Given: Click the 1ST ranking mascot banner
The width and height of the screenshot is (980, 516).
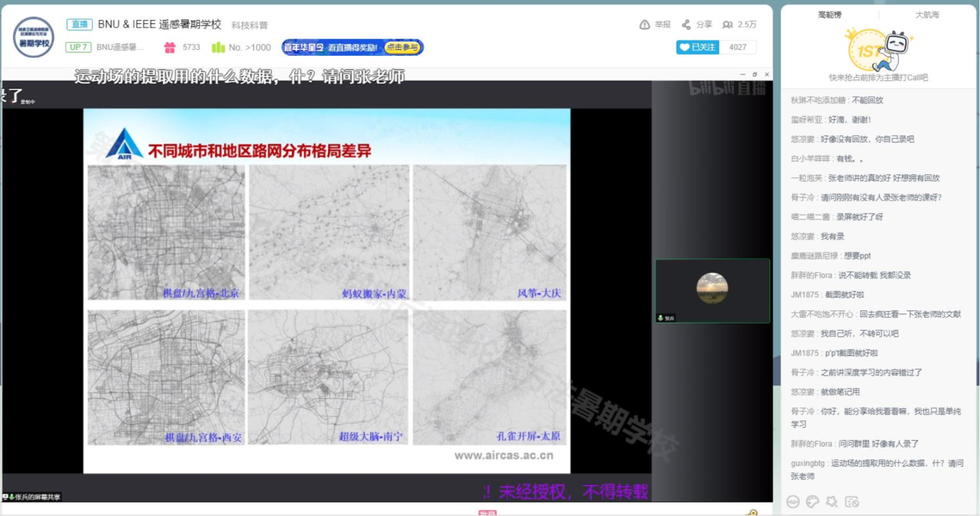Looking at the screenshot, I should [x=878, y=51].
